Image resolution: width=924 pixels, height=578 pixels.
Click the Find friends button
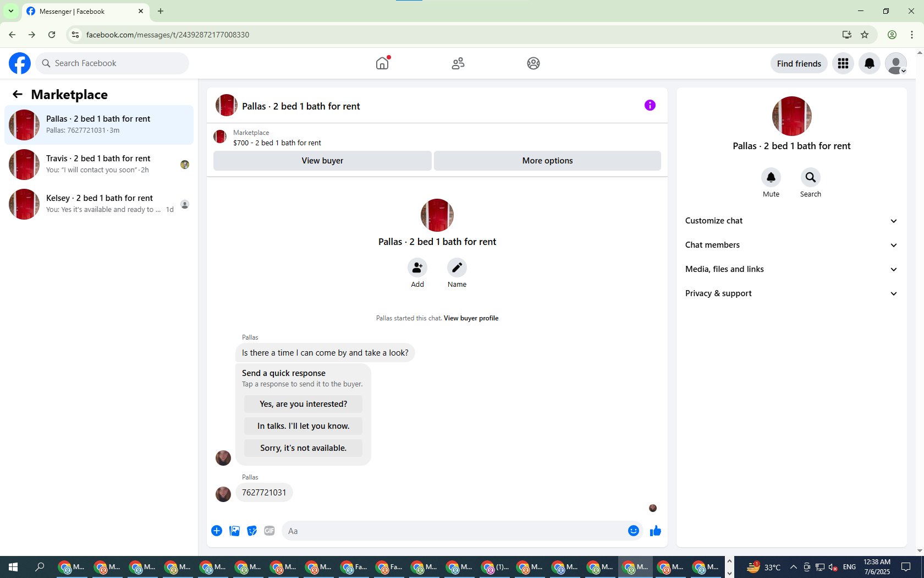tap(799, 64)
